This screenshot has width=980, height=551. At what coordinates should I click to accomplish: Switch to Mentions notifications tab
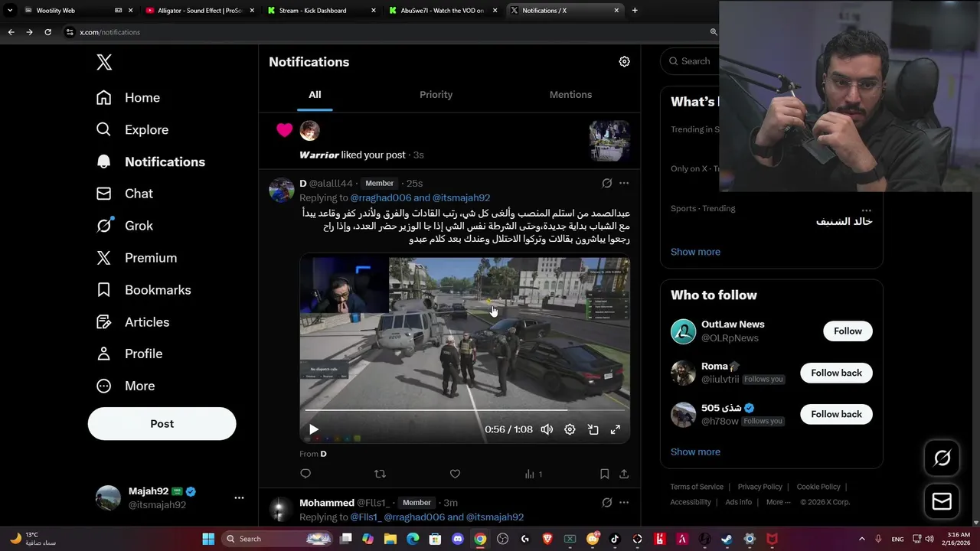point(570,95)
